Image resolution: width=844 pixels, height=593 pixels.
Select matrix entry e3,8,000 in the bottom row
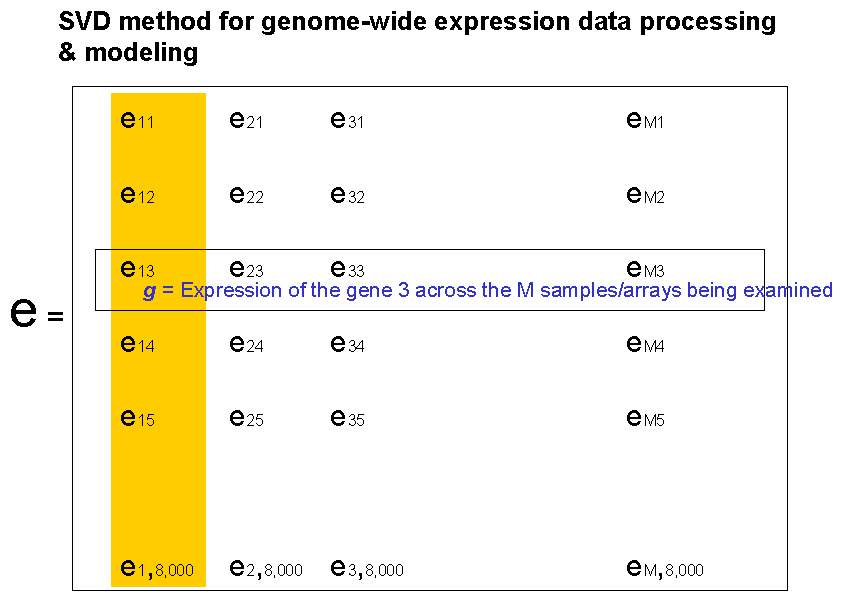click(x=366, y=568)
